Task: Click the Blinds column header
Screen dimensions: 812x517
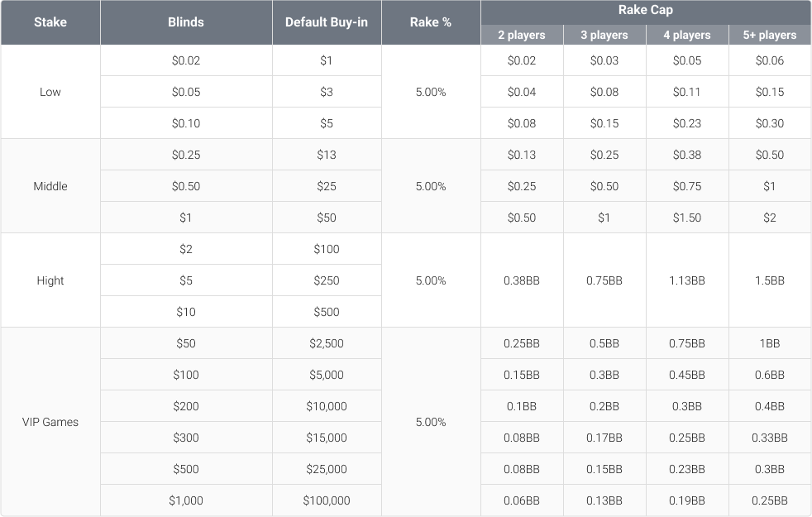Action: click(x=185, y=22)
